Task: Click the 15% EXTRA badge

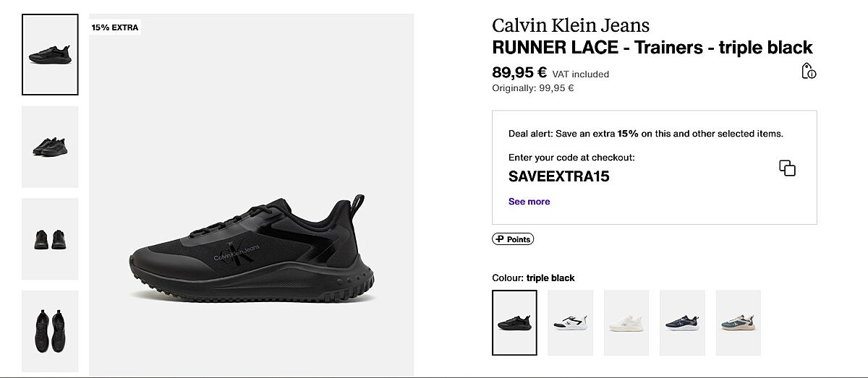Action: pyautogui.click(x=114, y=27)
